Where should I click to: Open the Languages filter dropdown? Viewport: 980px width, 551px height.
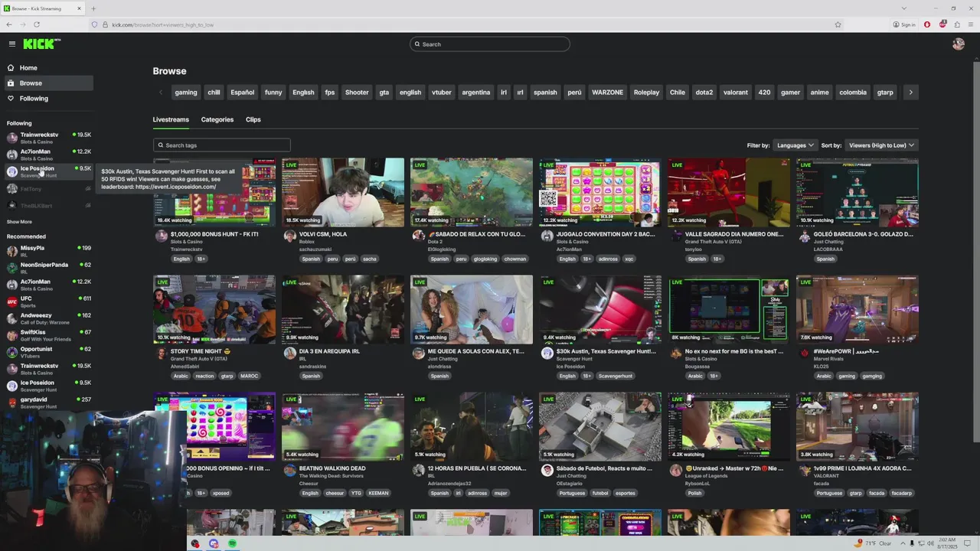[795, 145]
